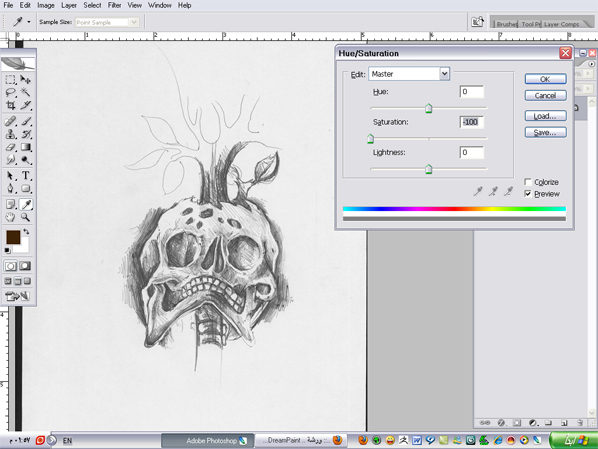Switch to Quick Mask mode
This screenshot has height=449, width=598.
pos(25,266)
